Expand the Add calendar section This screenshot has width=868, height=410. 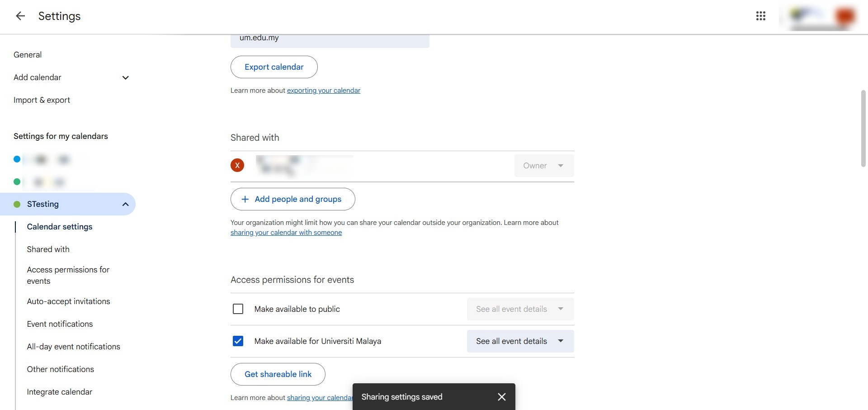[x=125, y=77]
